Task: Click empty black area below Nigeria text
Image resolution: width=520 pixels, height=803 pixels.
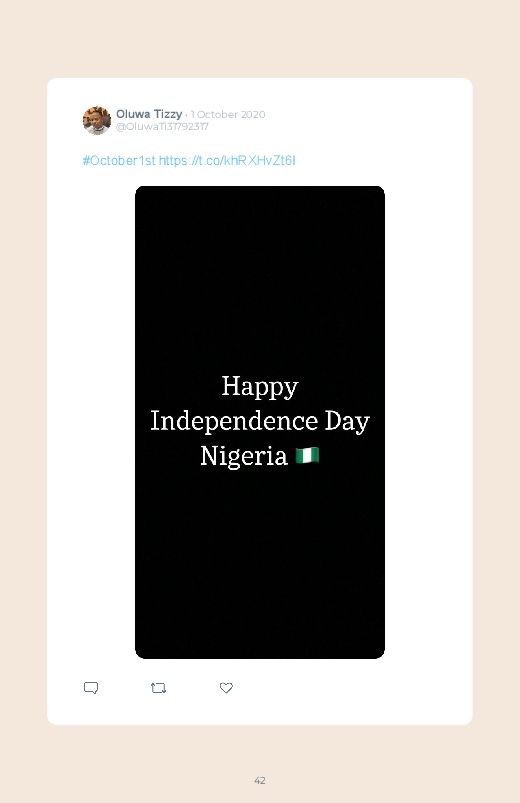Action: tap(260, 563)
